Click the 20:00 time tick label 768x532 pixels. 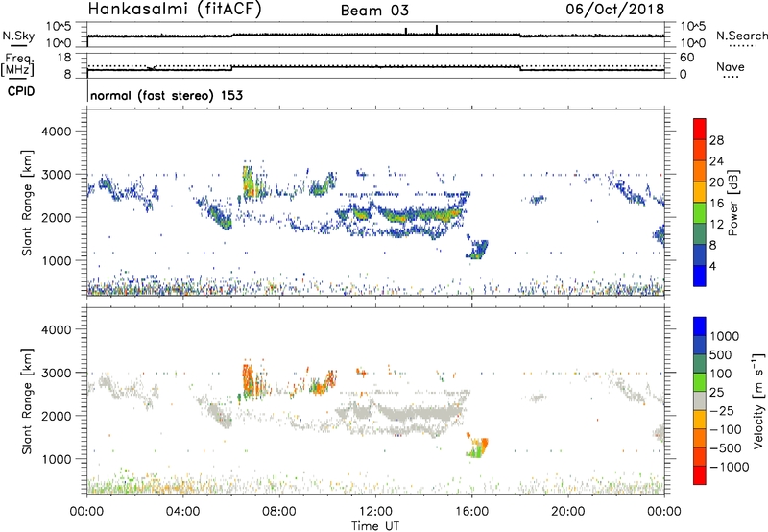567,512
